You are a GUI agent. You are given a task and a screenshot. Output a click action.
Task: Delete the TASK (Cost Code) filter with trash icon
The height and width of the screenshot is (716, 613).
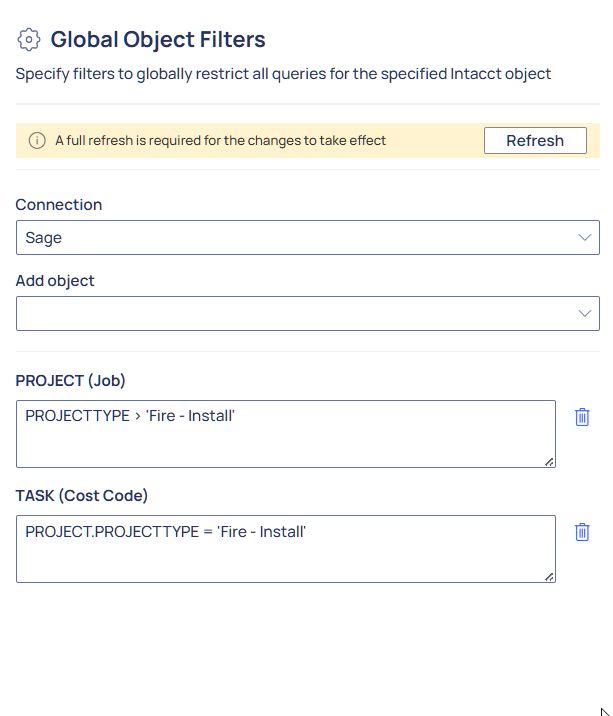pos(582,532)
